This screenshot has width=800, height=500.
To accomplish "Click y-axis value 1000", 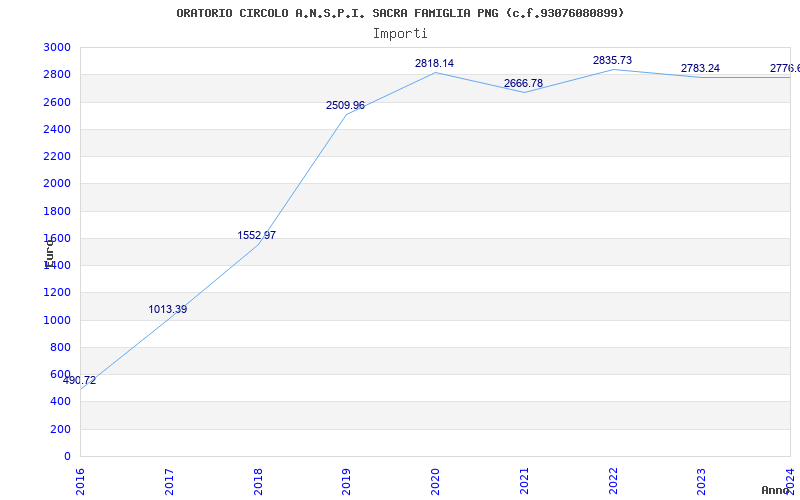I will click(57, 320).
